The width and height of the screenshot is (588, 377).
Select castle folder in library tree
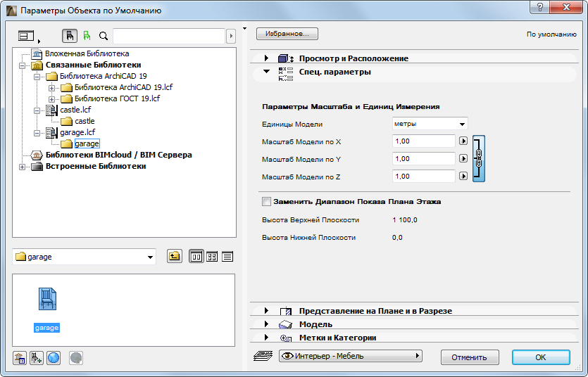(x=84, y=121)
